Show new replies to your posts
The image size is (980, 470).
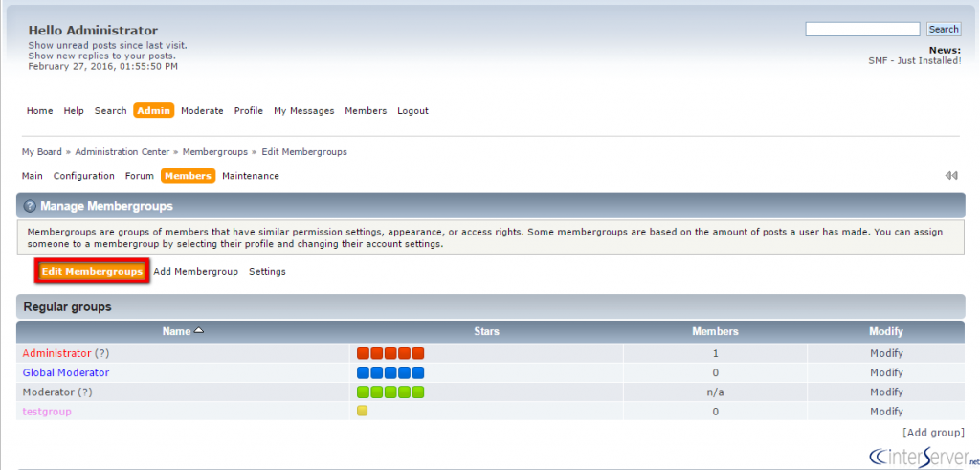[x=101, y=56]
